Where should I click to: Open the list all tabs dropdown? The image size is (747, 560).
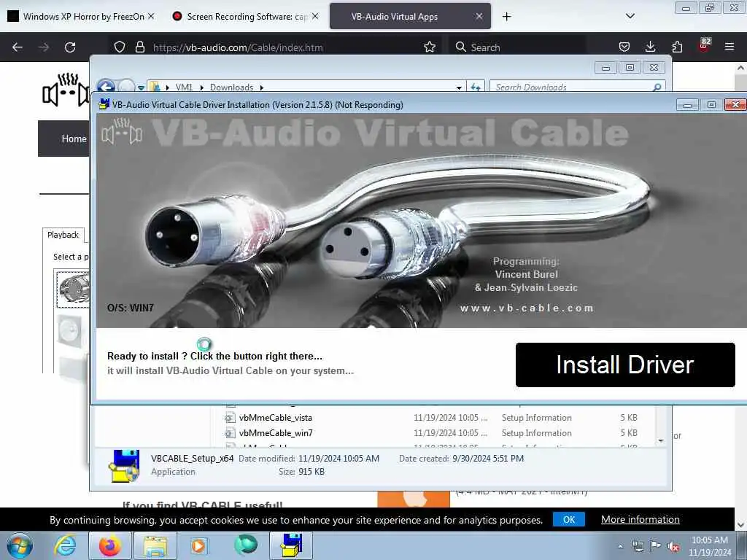[x=630, y=16]
